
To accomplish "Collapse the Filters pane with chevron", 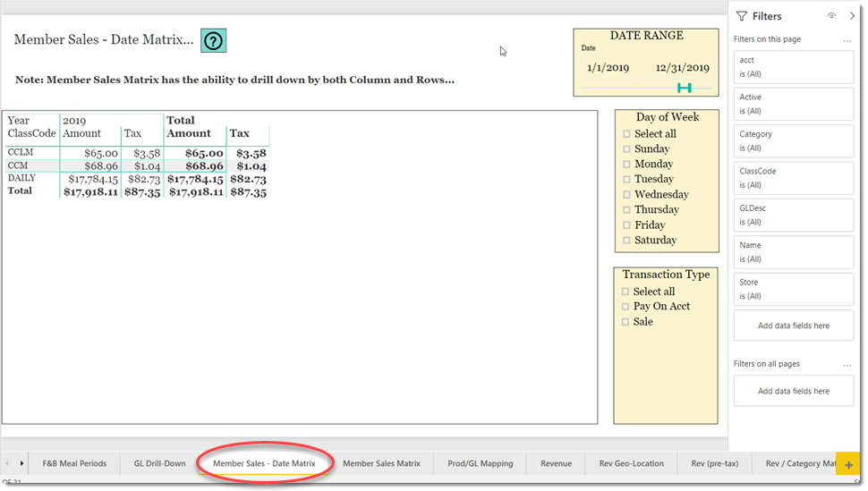I will click(852, 16).
